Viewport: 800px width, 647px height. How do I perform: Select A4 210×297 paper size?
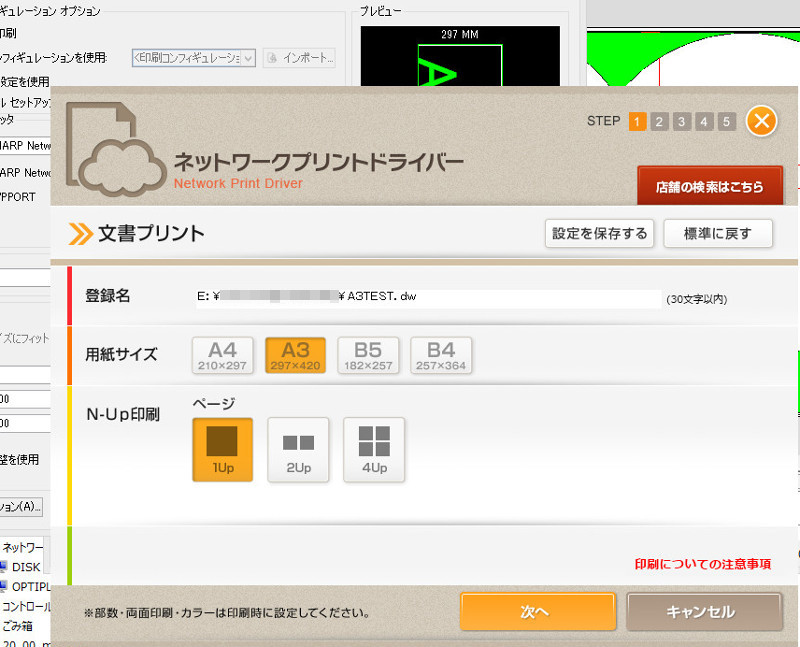(222, 356)
